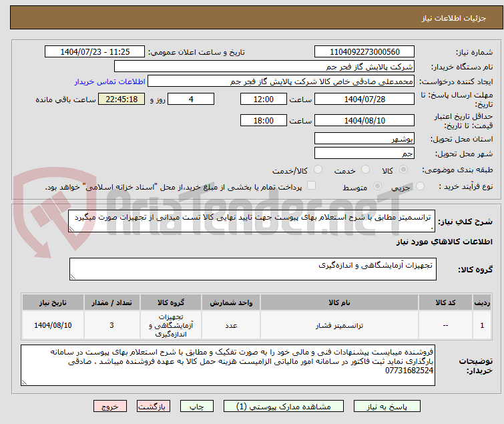This screenshot has width=504, height=424.
Task: Click the buyer name field شرکت پالایش گاز فجر جم
Action: (264, 67)
